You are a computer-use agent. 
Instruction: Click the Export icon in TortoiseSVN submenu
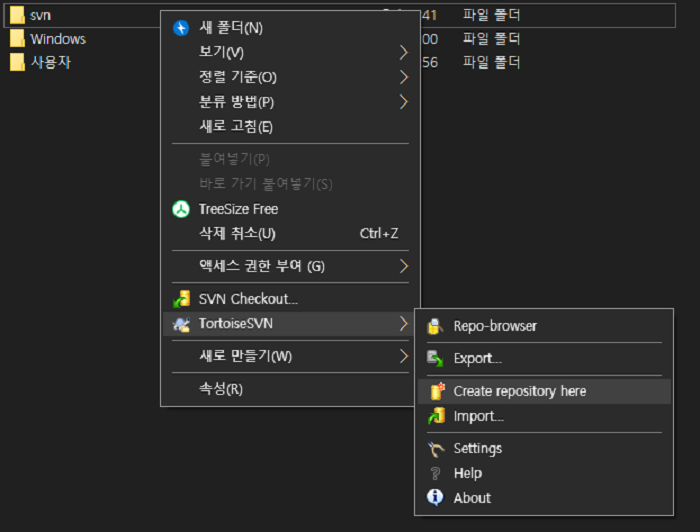click(435, 358)
